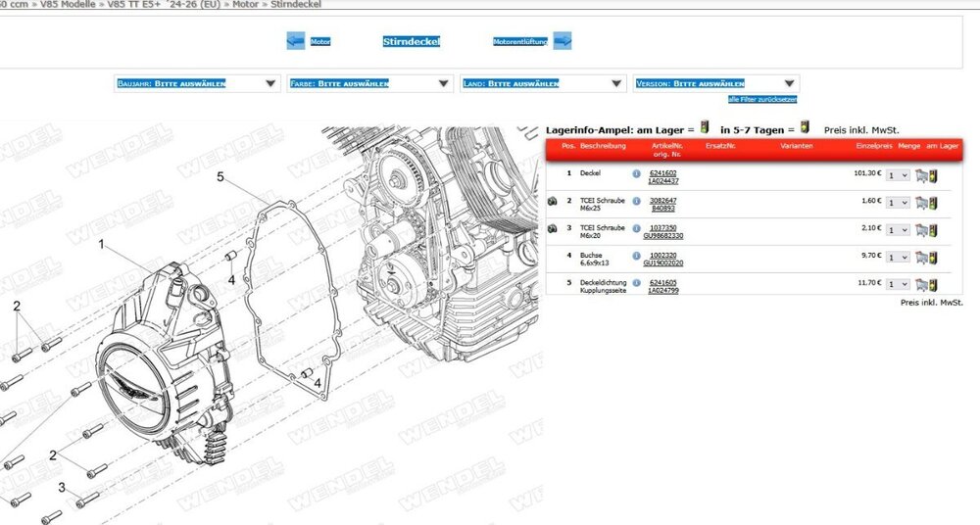Open quantity dropdown for TCEI Schraube M6x20
Viewport: 980px width, 525px height.
tap(898, 230)
